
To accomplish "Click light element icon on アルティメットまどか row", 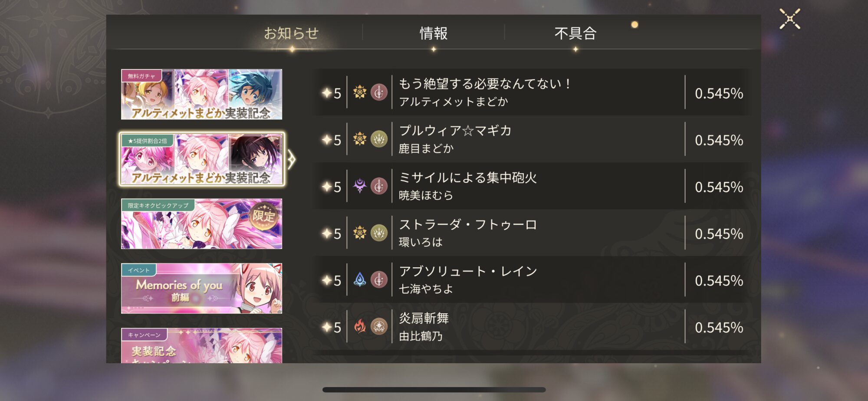I will pos(360,92).
